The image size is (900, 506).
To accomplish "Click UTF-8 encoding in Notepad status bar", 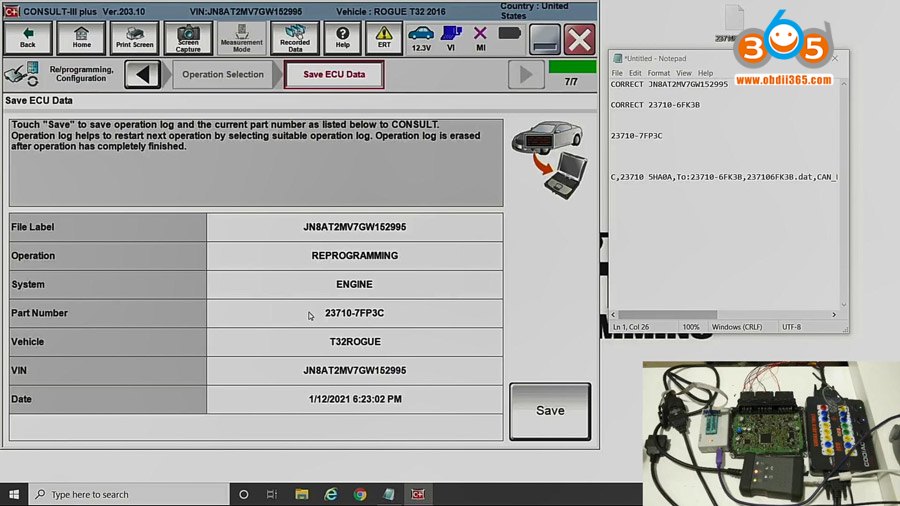I will tap(792, 327).
